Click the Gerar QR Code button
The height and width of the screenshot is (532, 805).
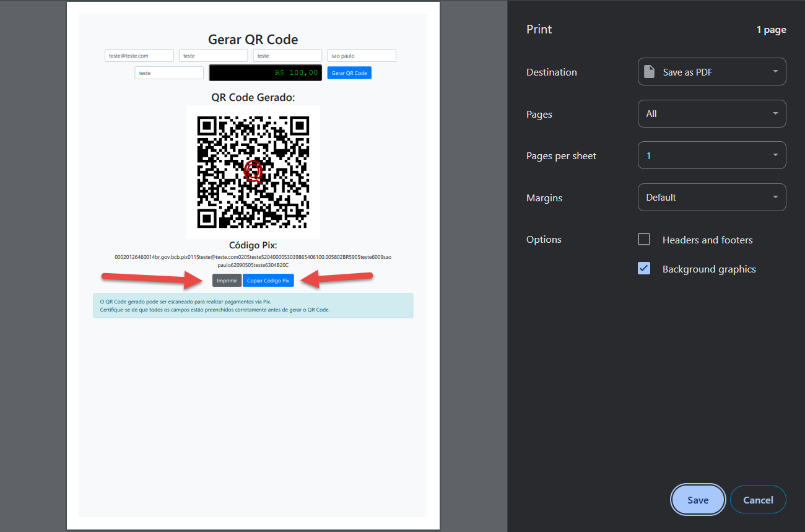349,73
